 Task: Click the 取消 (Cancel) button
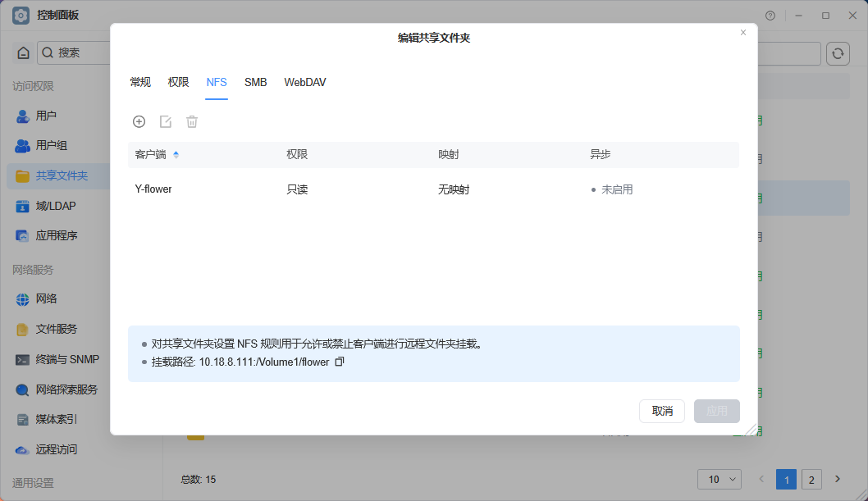point(662,411)
